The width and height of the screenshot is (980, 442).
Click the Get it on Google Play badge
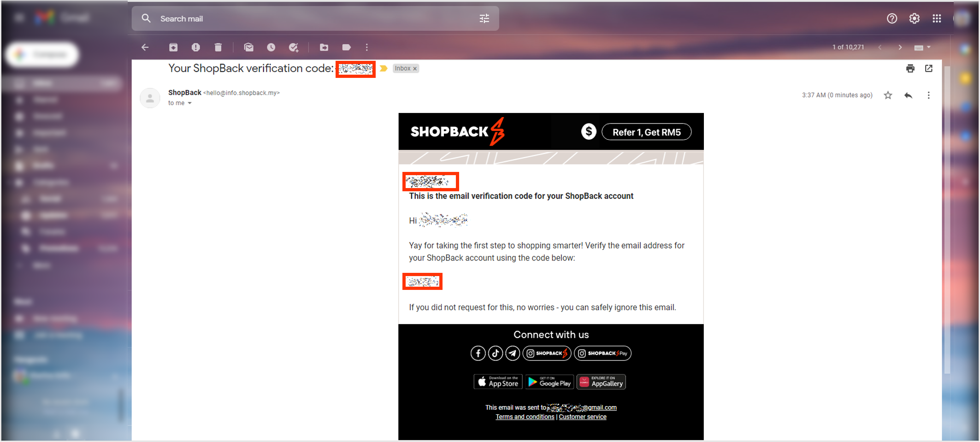tap(549, 382)
